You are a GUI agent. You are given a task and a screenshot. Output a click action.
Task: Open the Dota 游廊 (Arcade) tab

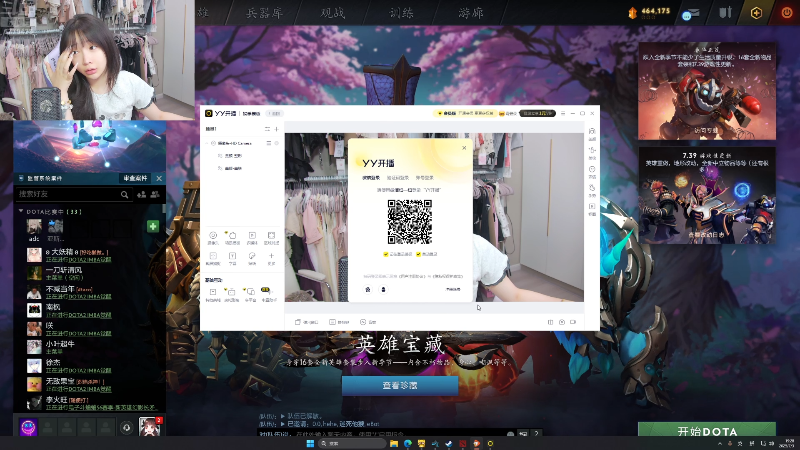(x=470, y=12)
